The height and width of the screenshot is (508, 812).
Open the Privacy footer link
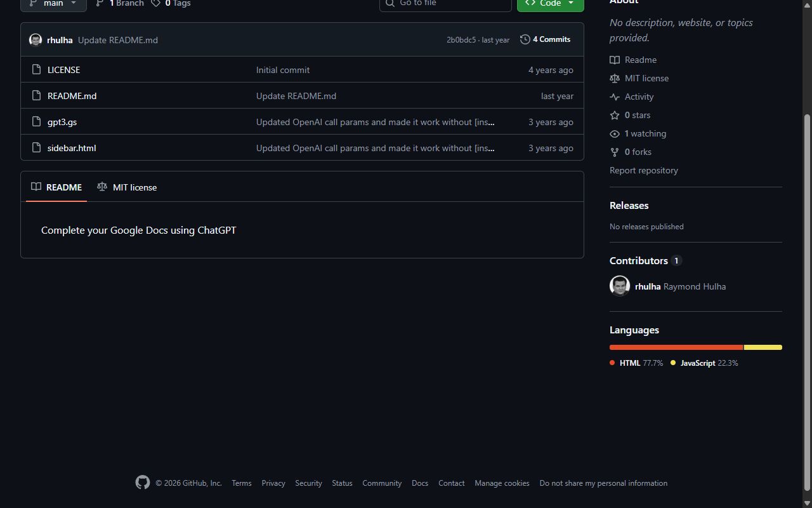point(273,483)
